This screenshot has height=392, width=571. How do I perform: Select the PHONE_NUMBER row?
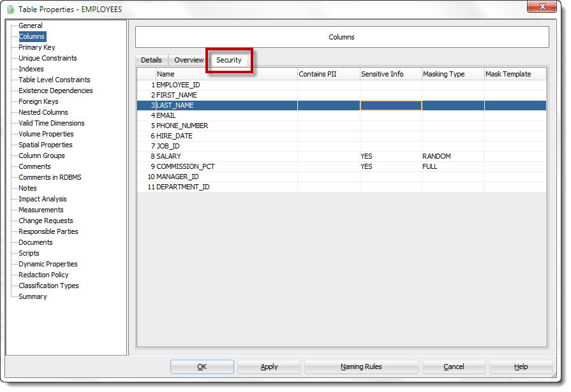pyautogui.click(x=341, y=126)
